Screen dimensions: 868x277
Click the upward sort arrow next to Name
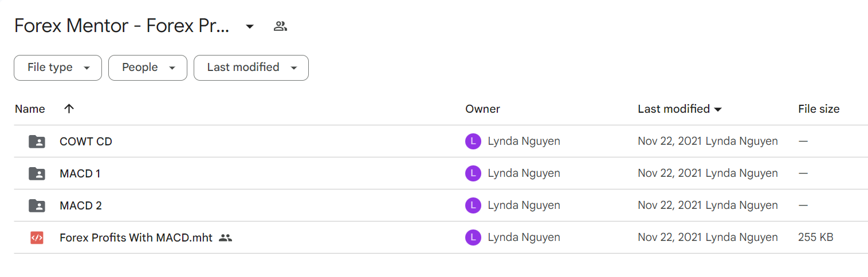[x=69, y=109]
